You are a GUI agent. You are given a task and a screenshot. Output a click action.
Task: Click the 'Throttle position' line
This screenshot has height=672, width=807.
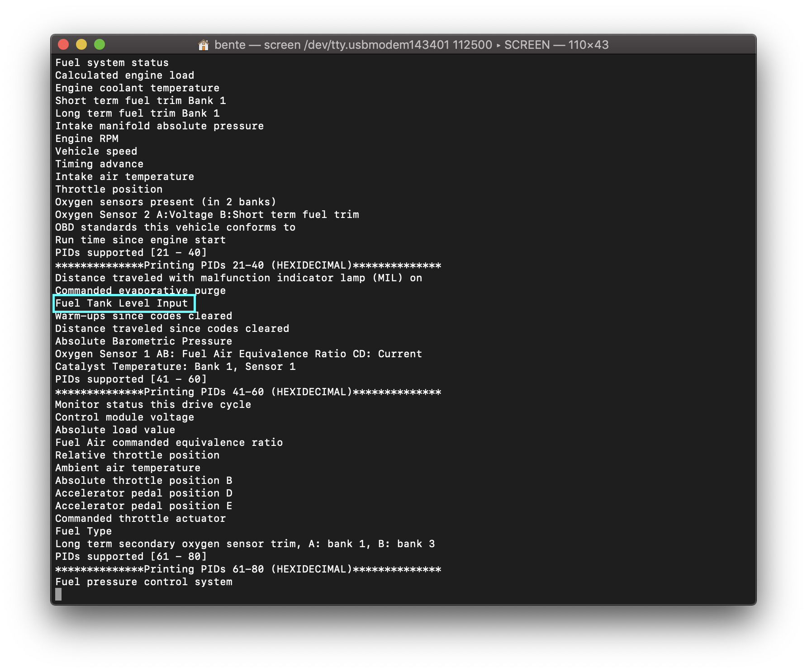[x=109, y=189]
